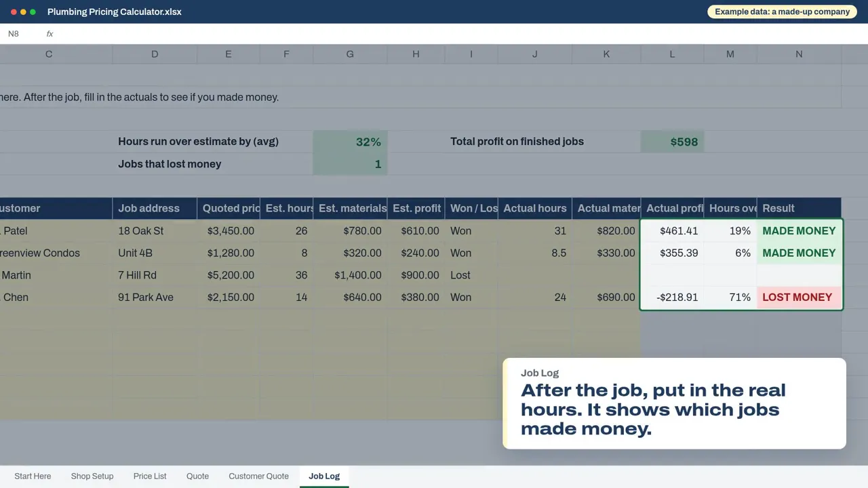Click the red close window button
The height and width of the screenshot is (488, 868).
click(x=14, y=12)
